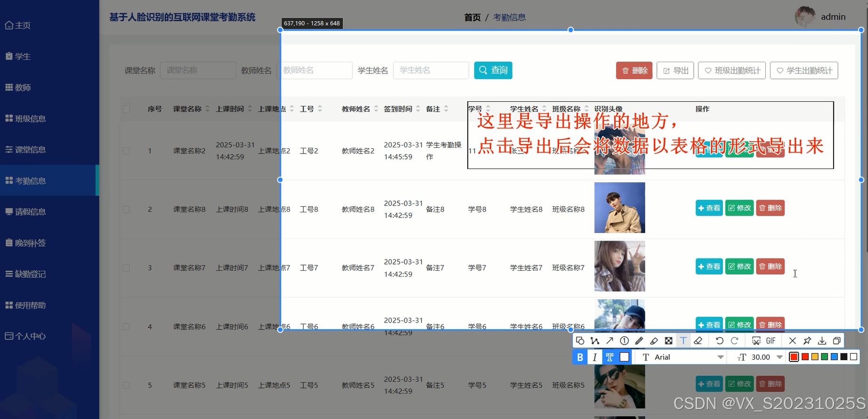Undo the last annotation
868x419 pixels.
tap(720, 341)
